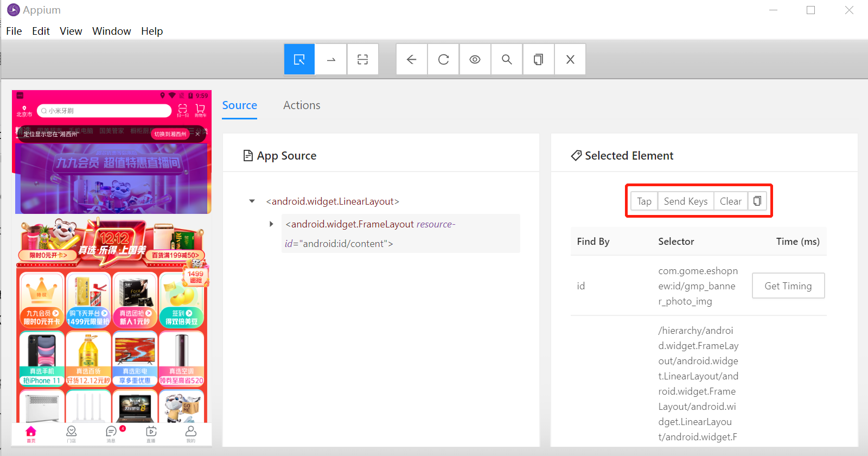This screenshot has width=868, height=456.
Task: Click the Clear button
Action: click(x=731, y=201)
